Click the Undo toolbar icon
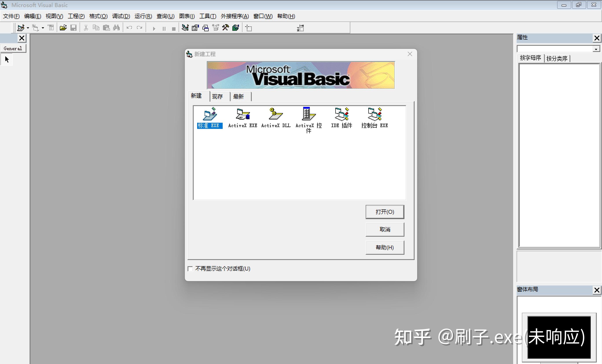602x364 pixels. click(129, 28)
